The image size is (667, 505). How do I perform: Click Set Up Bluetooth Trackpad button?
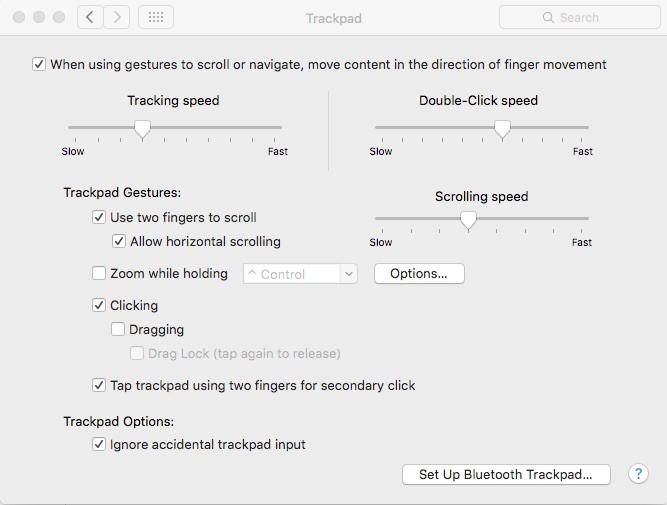click(x=506, y=475)
